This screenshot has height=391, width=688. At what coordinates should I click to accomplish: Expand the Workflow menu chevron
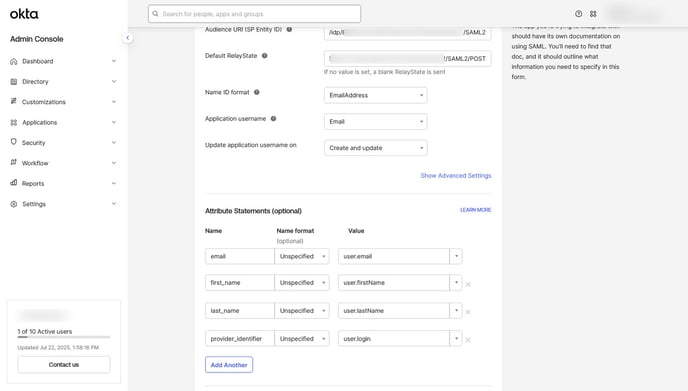click(x=114, y=163)
